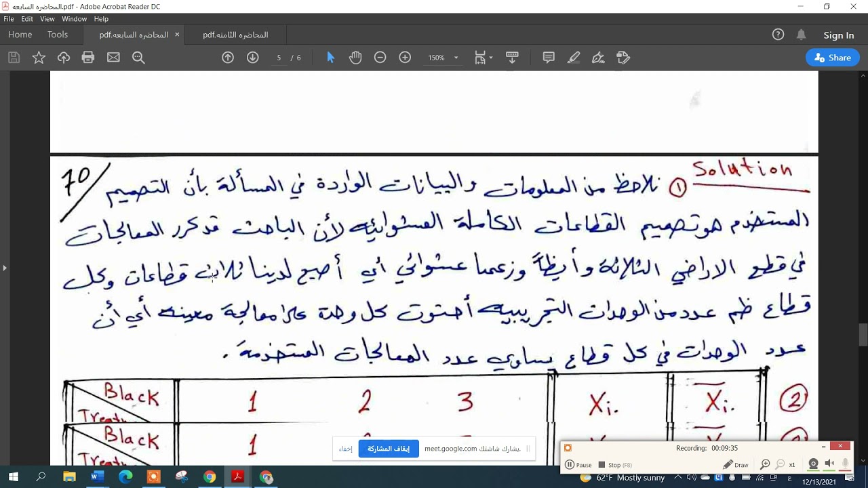The width and height of the screenshot is (868, 488).
Task: Toggle system speaker audio in recorder
Action: tap(829, 464)
